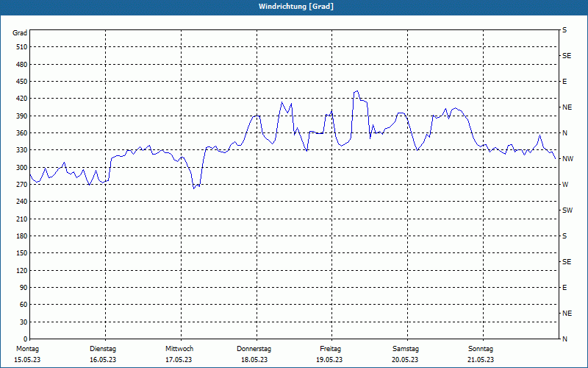Click the line's lowest dip on Mittwoch
The height and width of the screenshot is (368, 588).
pyautogui.click(x=194, y=188)
